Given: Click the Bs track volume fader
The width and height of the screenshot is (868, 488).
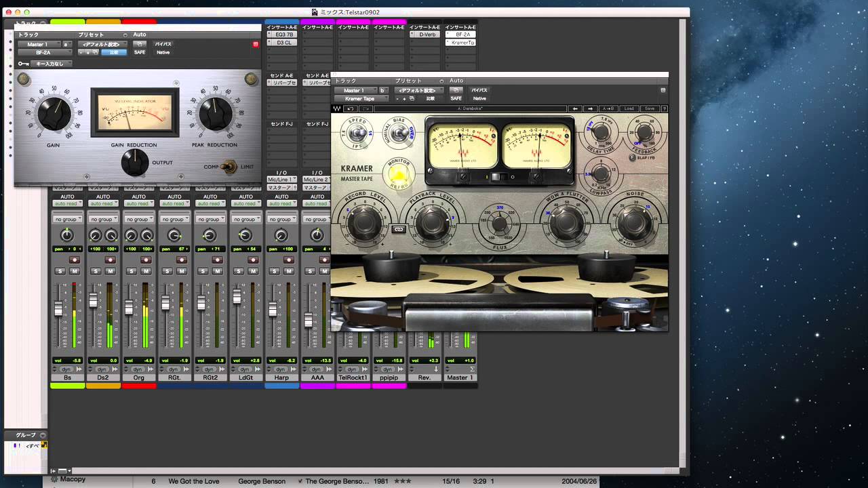Looking at the screenshot, I should tap(58, 309).
